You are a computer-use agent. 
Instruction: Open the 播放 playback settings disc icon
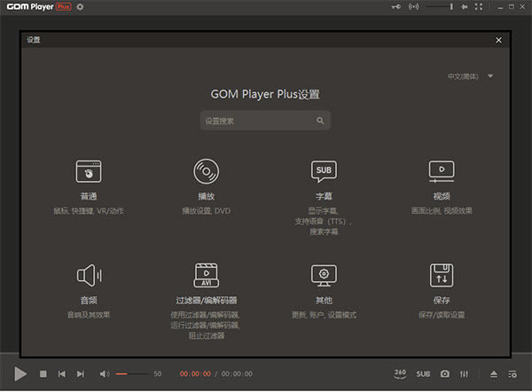[x=206, y=170]
